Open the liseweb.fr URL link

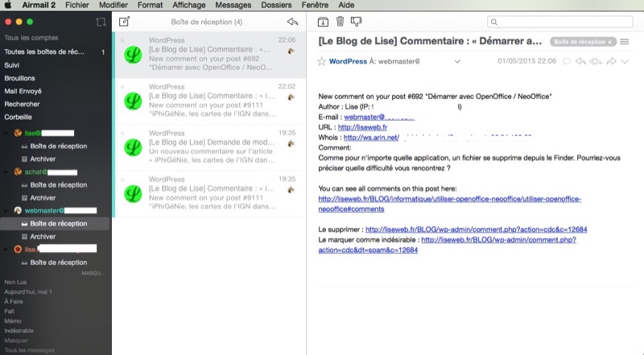click(x=362, y=127)
